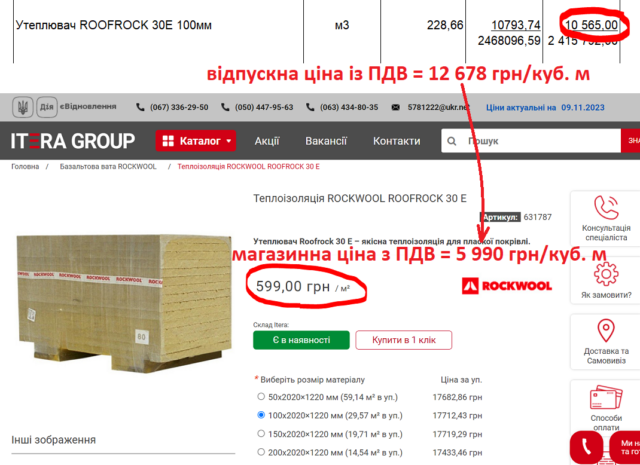This screenshot has height=465, width=640.
Task: Expand the Каталог dropdown menu
Action: tap(196, 141)
